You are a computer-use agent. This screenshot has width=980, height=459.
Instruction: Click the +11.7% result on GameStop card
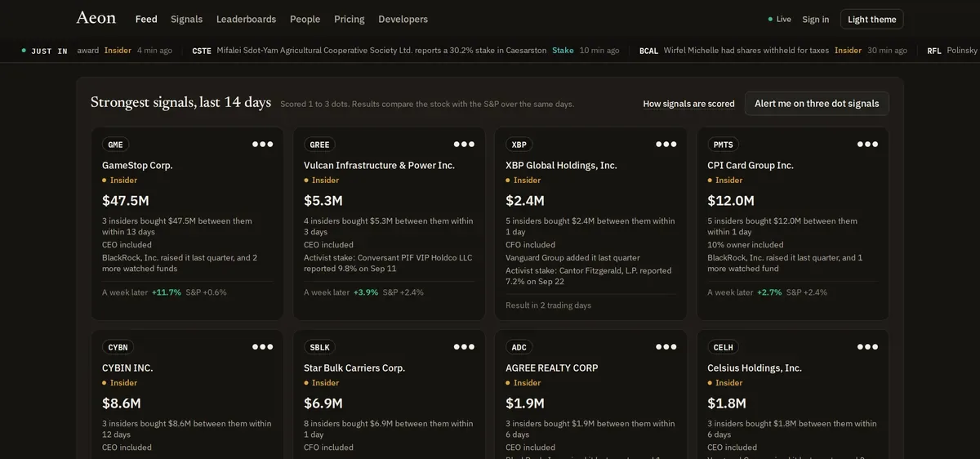coord(167,292)
